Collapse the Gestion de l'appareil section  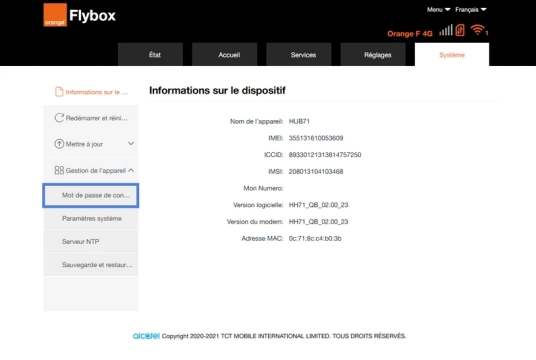coord(131,170)
